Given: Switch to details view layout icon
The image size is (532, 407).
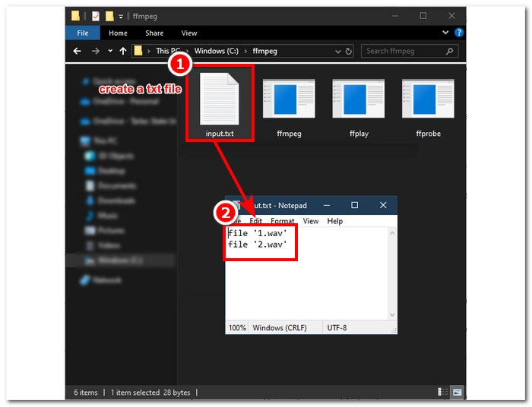Looking at the screenshot, I should pos(443,392).
